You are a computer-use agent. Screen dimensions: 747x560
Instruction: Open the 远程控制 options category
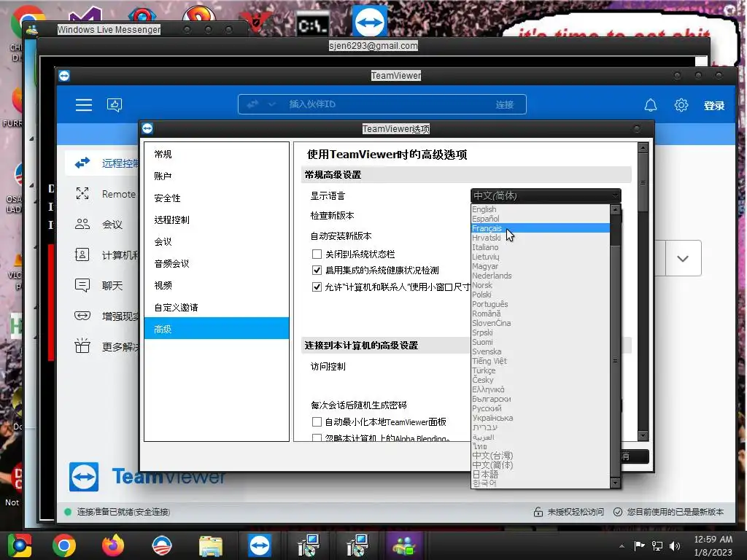point(216,220)
